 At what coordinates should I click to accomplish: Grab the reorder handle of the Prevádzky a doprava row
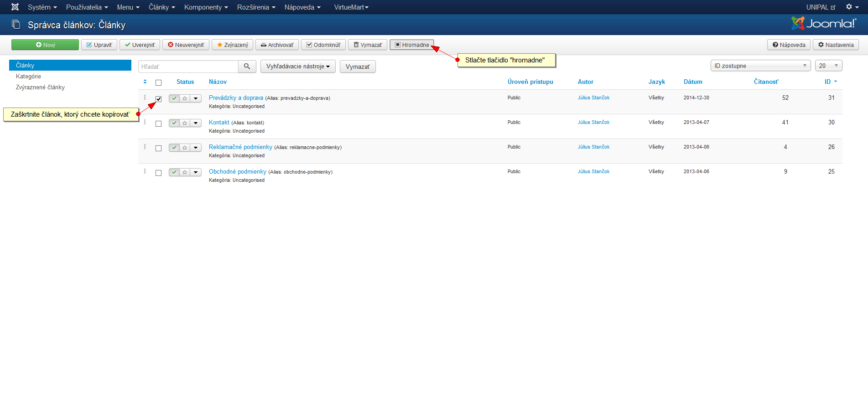coord(145,97)
